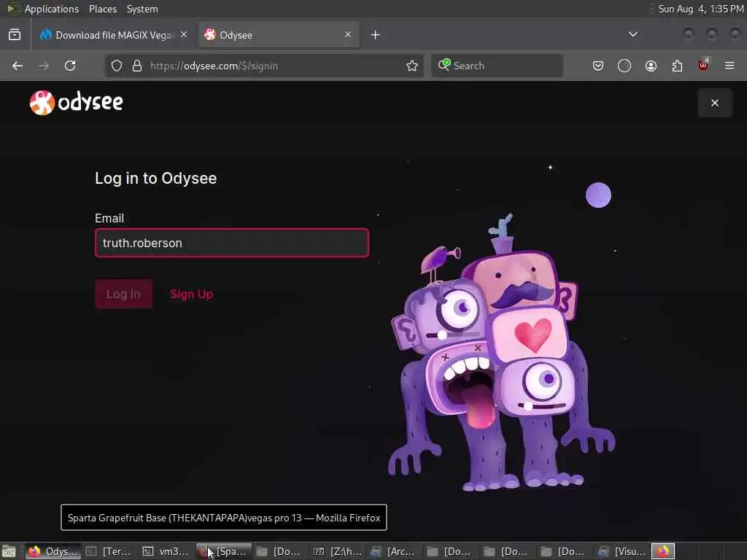Screen dimensions: 747x560
Task: Click the circular toolbar icon next to Pocket
Action: (x=624, y=66)
